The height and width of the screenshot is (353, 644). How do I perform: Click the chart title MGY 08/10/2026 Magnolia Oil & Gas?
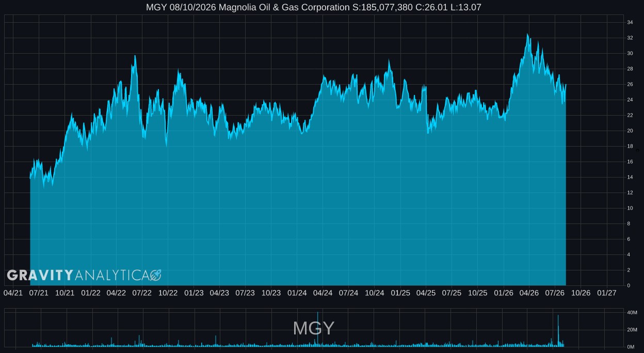point(314,7)
